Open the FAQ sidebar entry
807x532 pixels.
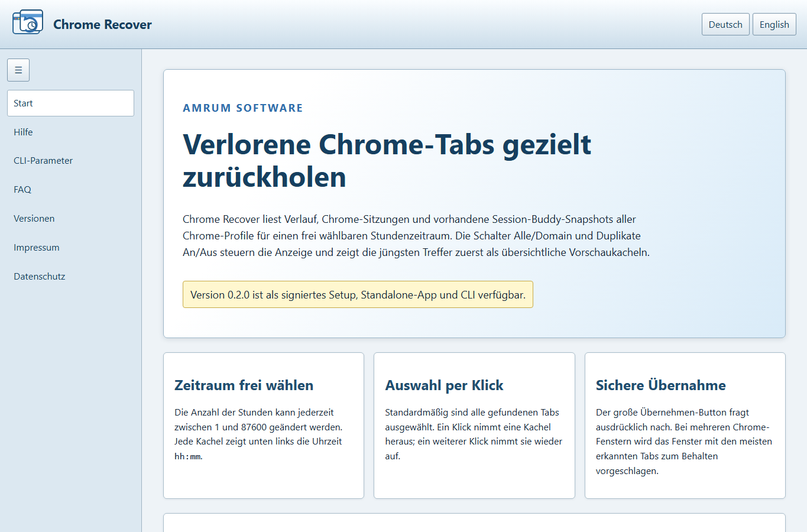coord(70,190)
